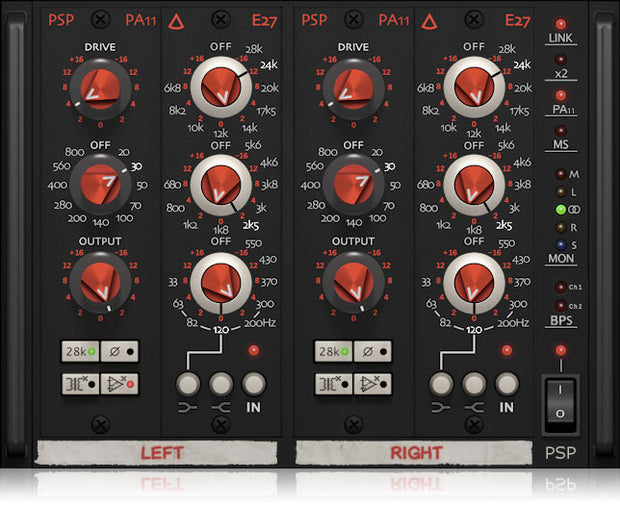
Task: Select 28k on RIGHT E27 high frequency ring
Action: pos(507,49)
